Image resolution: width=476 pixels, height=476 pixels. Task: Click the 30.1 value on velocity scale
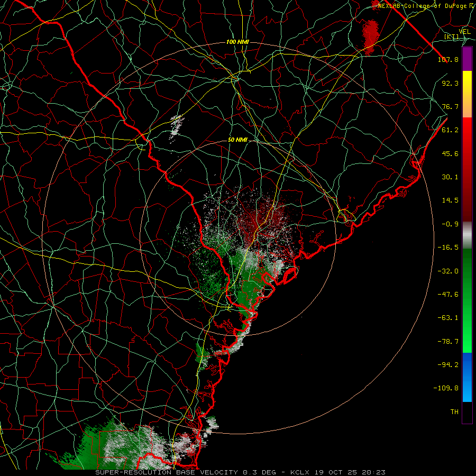point(450,177)
